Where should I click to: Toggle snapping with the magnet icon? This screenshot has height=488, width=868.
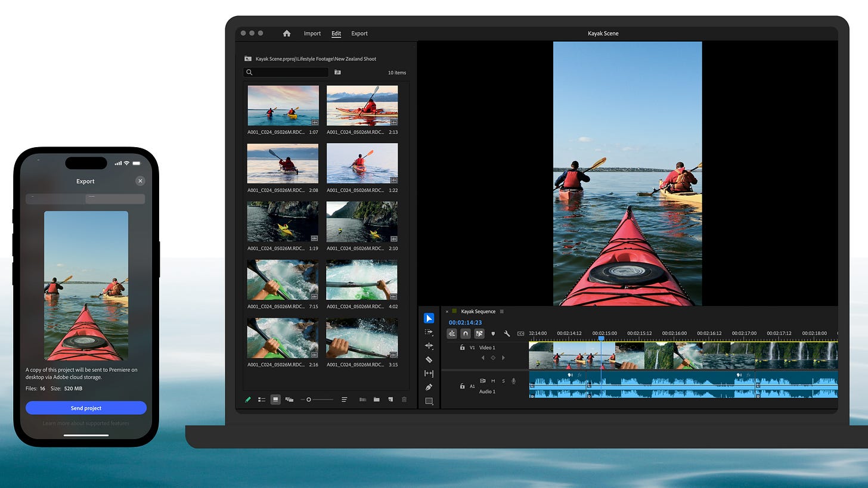point(465,334)
